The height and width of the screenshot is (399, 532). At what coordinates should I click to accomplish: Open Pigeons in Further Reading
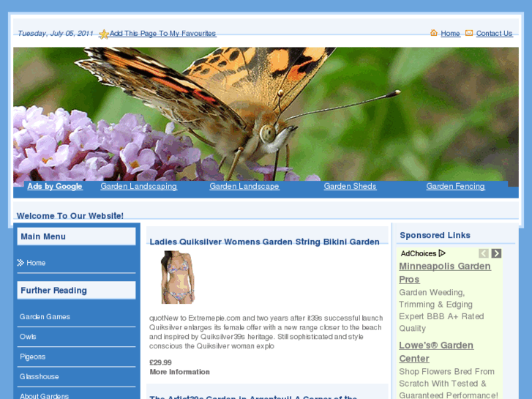(32, 357)
